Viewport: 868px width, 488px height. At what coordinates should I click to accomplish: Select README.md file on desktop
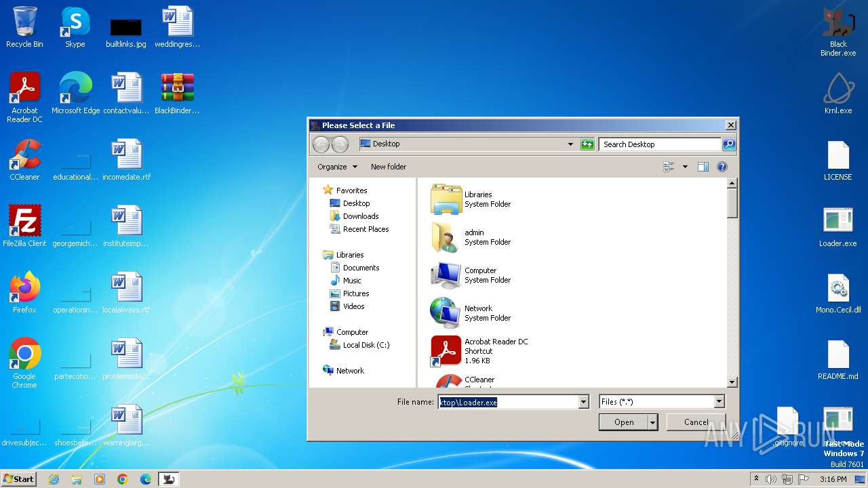tap(838, 359)
